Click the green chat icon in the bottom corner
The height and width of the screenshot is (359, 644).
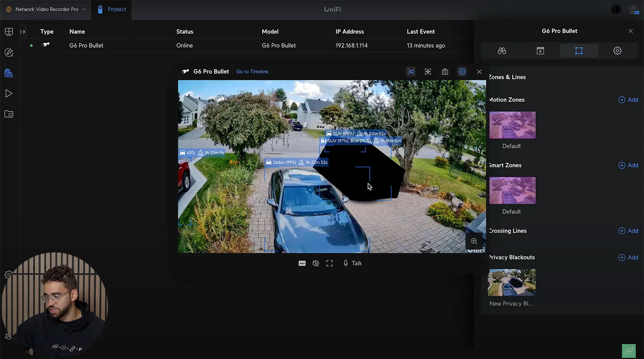tap(629, 351)
